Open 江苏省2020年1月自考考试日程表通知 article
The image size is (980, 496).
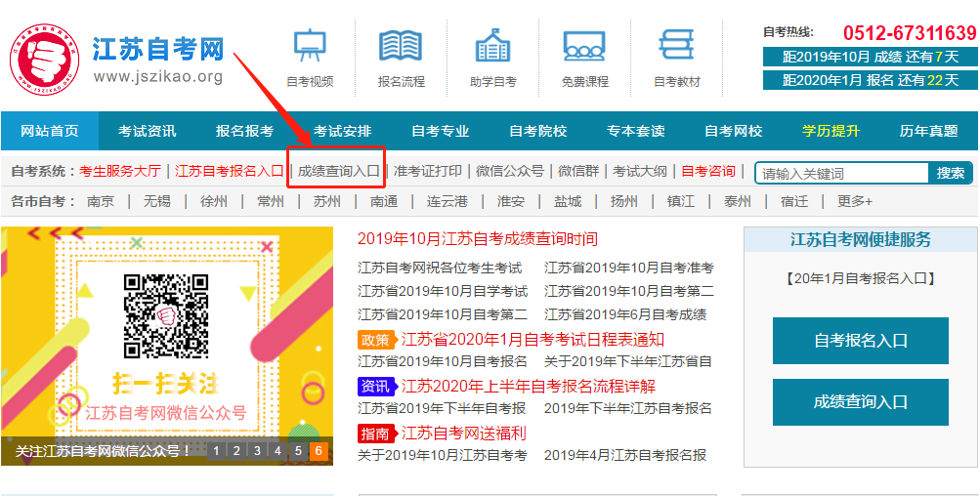[533, 340]
